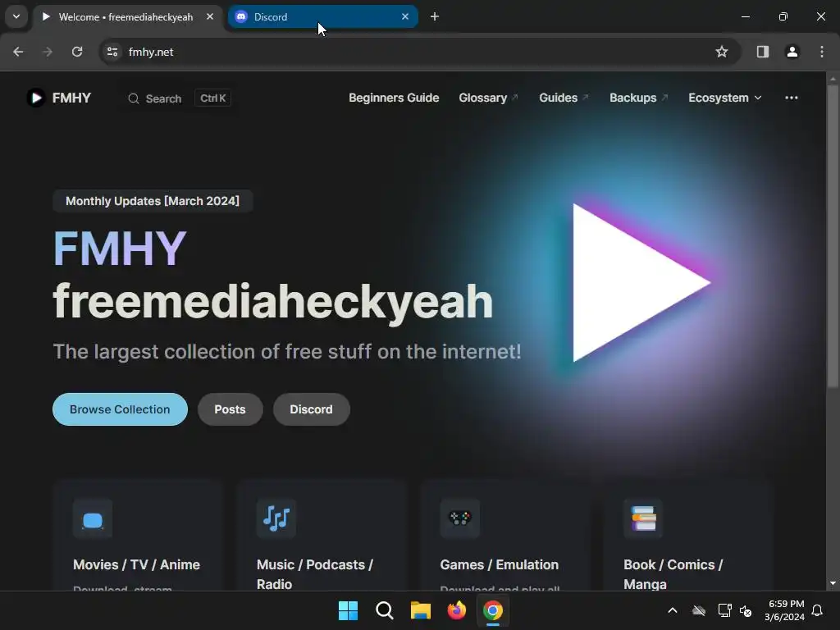Click the "Ctrl K" shortcut badge
The width and height of the screenshot is (840, 630).
pos(213,98)
